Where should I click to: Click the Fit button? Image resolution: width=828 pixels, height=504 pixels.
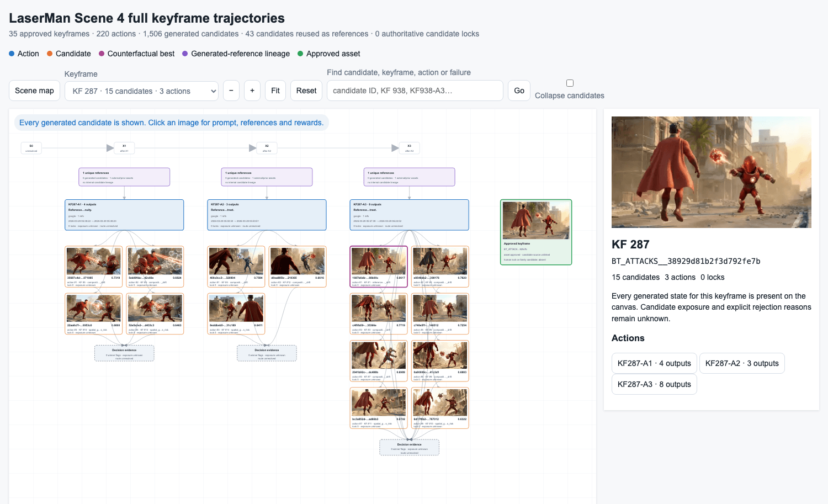pos(275,91)
